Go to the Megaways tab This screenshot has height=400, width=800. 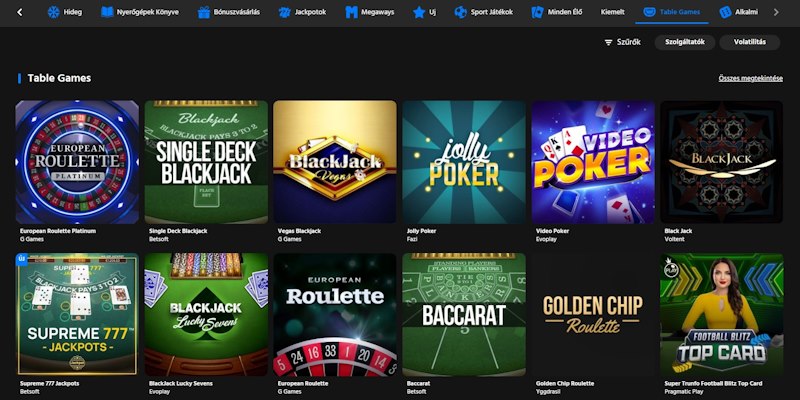(x=370, y=12)
